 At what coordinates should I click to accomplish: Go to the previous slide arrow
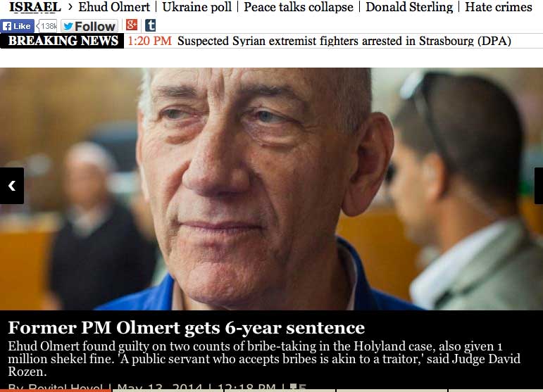tap(12, 186)
